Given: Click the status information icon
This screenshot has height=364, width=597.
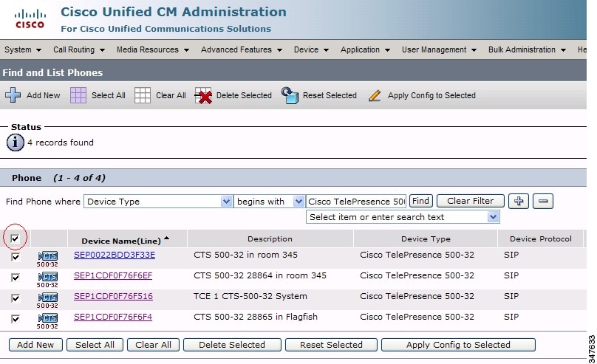Looking at the screenshot, I should [x=16, y=142].
